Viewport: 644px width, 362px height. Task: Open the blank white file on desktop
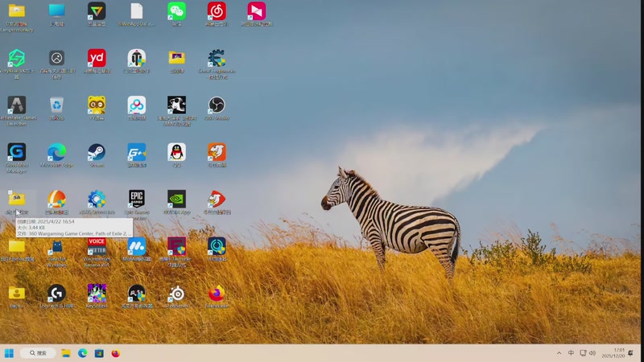[x=136, y=11]
